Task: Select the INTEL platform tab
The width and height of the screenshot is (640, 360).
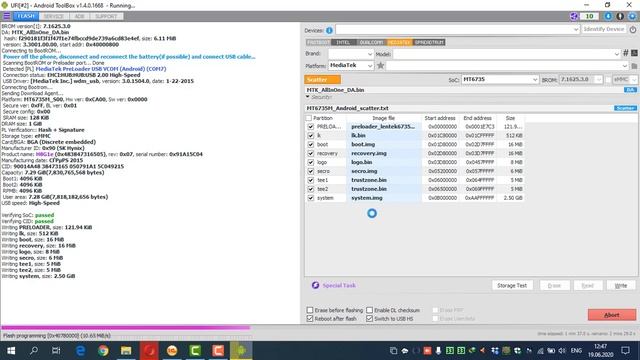Action: coord(343,42)
